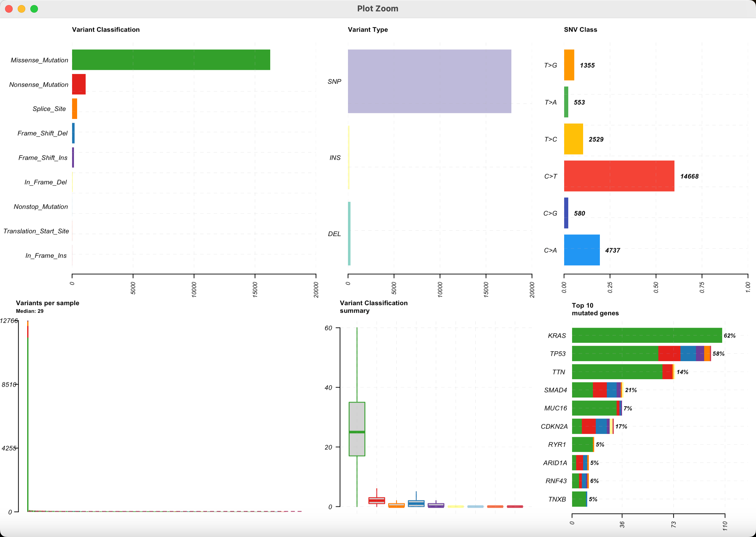Click the green window zoom button
This screenshot has width=756, height=537.
click(34, 9)
